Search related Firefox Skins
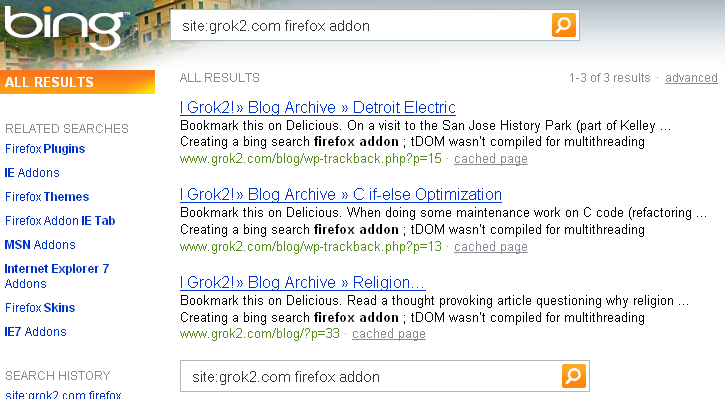Screen dimensions: 725x399 pyautogui.click(x=40, y=308)
